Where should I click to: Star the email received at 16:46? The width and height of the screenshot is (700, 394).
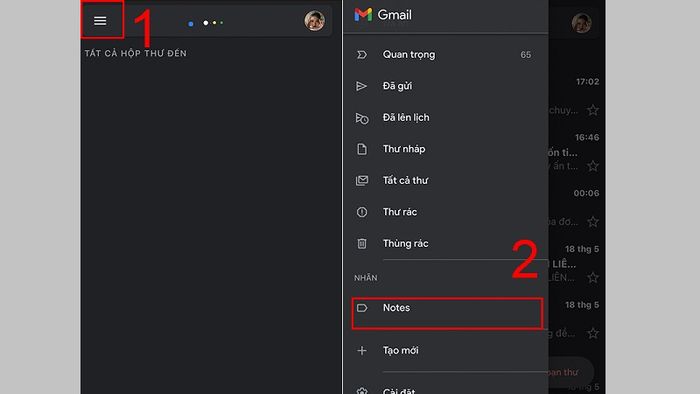pyautogui.click(x=593, y=166)
